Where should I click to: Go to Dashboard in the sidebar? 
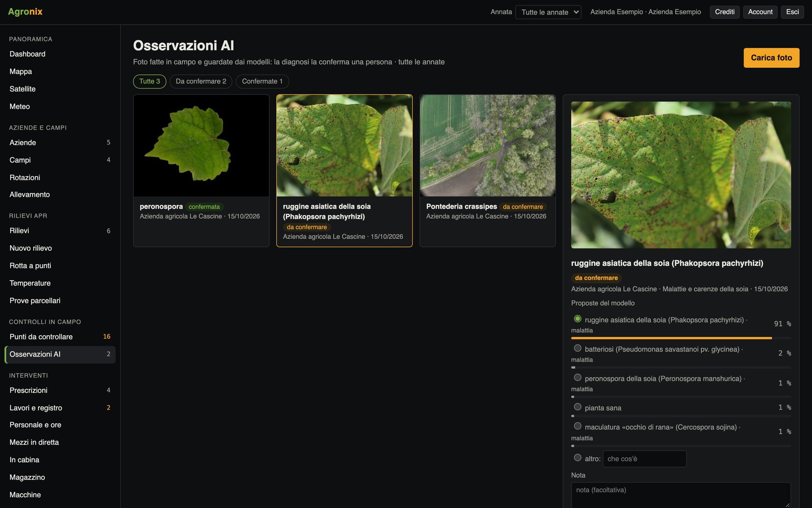pos(60,54)
